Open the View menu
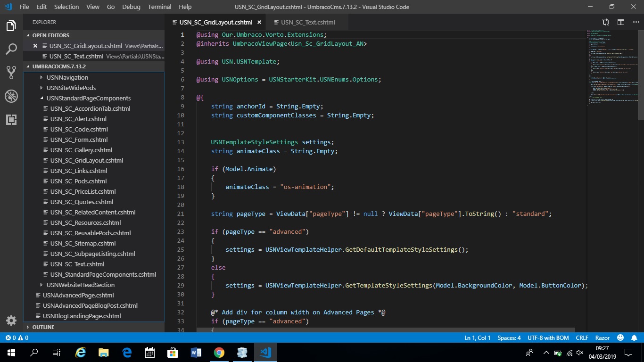The height and width of the screenshot is (362, 644). coord(93,7)
